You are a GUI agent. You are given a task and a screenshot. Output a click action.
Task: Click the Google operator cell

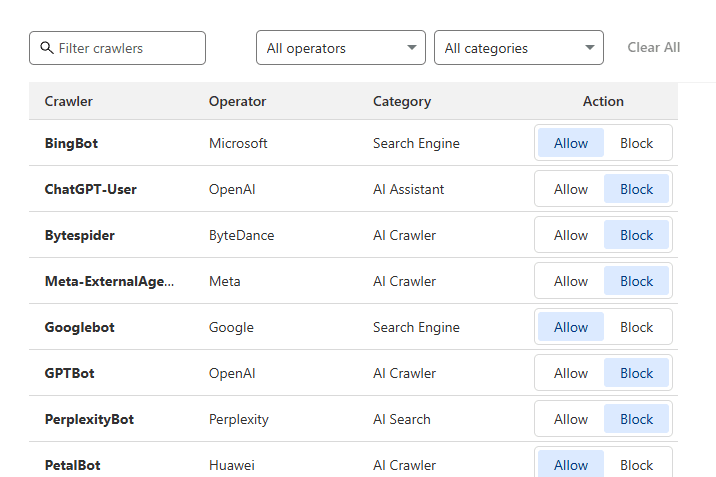(231, 327)
